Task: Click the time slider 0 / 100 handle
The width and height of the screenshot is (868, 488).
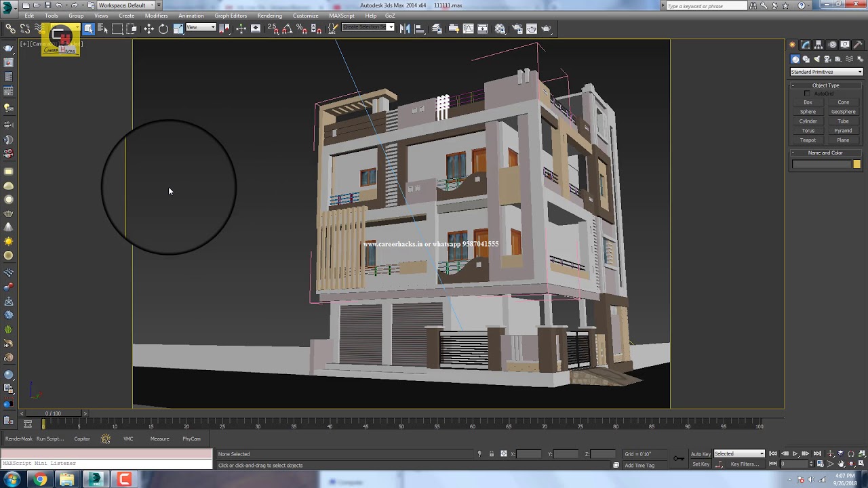Action: [53, 413]
